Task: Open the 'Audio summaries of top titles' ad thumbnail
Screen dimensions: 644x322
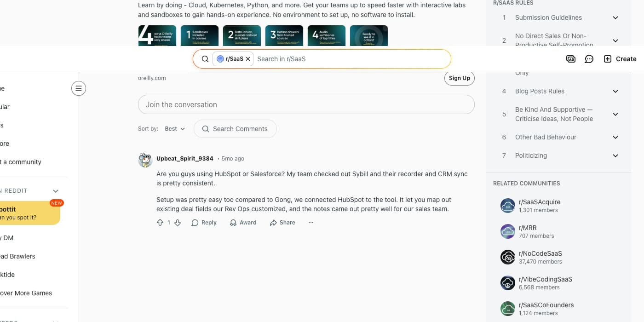Action: pos(326,35)
